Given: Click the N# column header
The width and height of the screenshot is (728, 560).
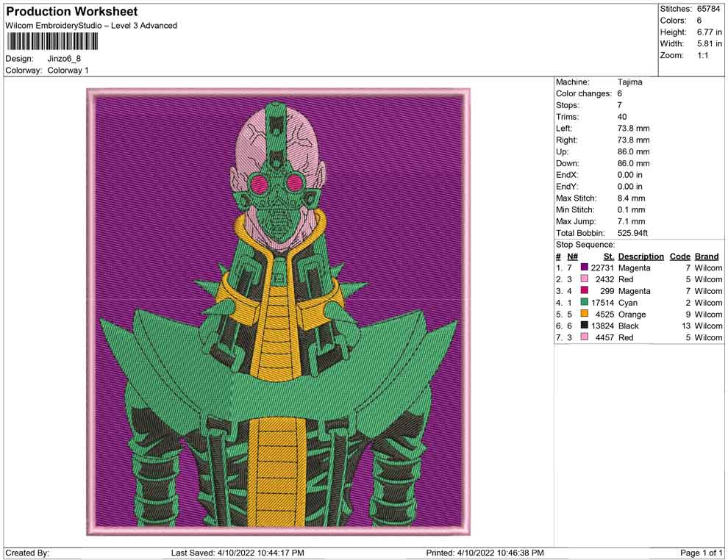Looking at the screenshot, I should tap(572, 256).
